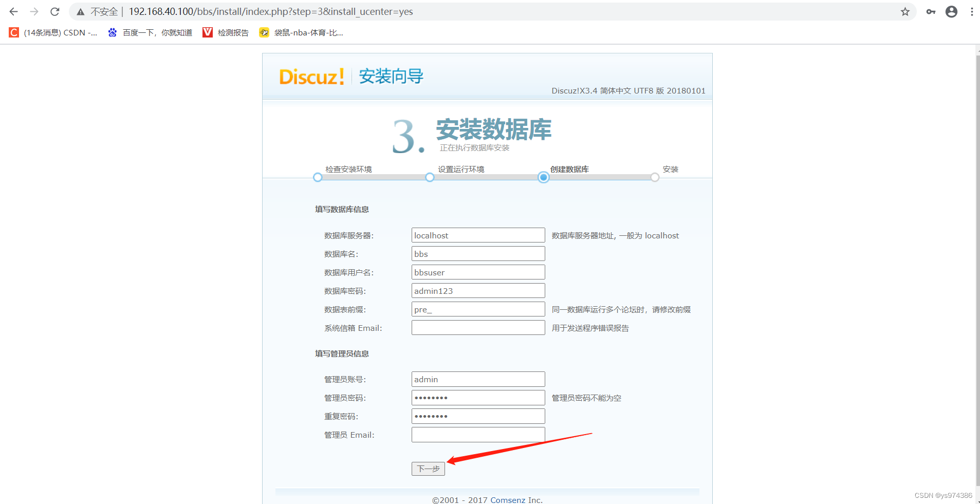Open the saved passwords key icon
This screenshot has height=504, width=980.
[x=931, y=12]
